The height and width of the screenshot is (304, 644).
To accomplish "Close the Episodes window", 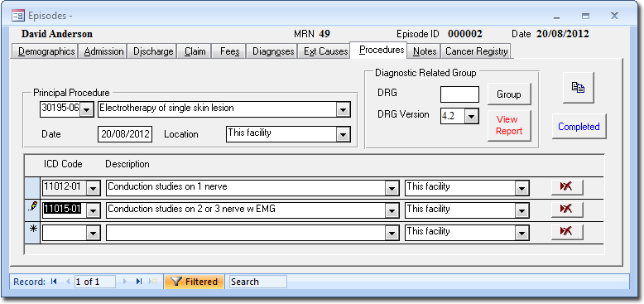I will point(614,16).
